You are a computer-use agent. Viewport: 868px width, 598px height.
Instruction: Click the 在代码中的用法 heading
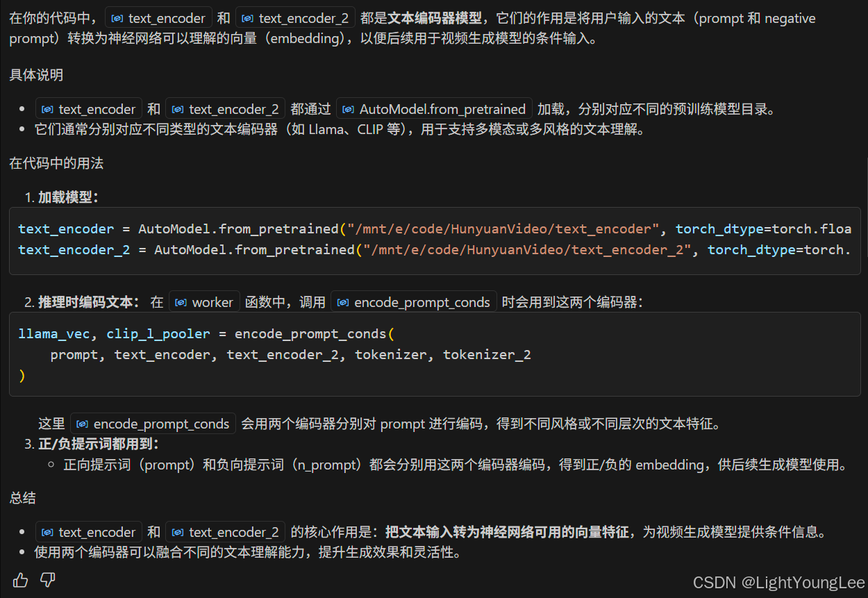click(x=56, y=163)
